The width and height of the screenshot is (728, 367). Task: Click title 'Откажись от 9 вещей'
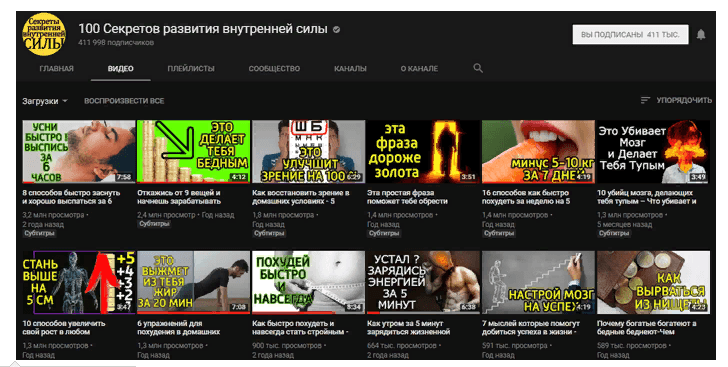pyautogui.click(x=179, y=197)
